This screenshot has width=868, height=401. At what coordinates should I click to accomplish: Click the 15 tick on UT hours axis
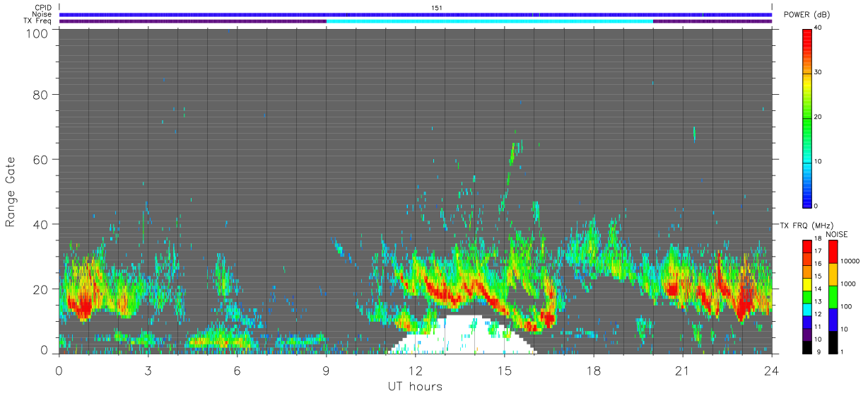tap(504, 371)
